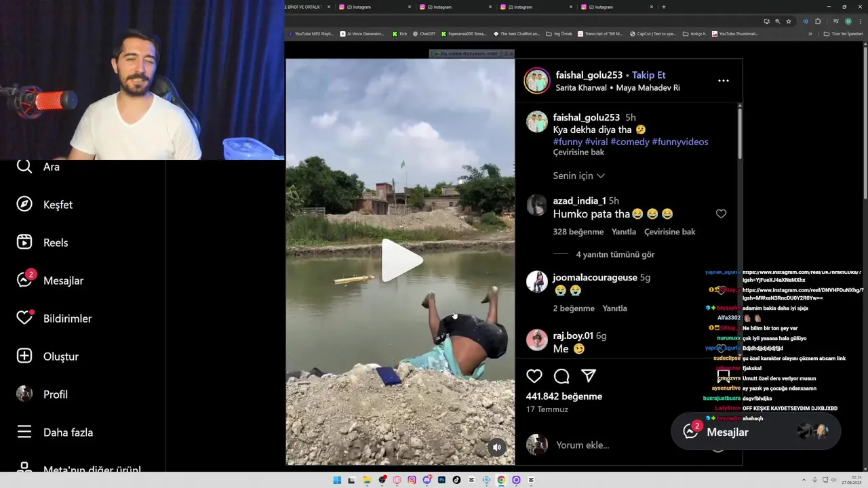
Task: Expand 4 yanıtın tümünü gör replies
Action: point(615,255)
